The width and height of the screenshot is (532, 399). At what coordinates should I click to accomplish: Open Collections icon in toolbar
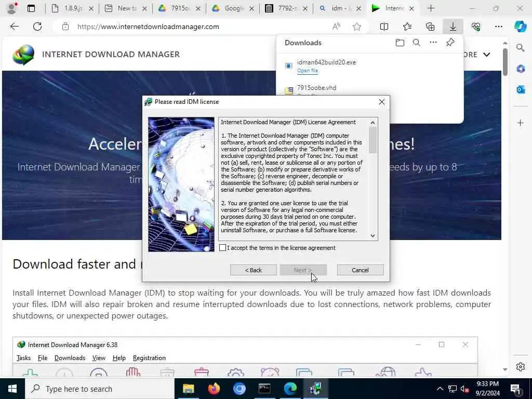pyautogui.click(x=430, y=26)
